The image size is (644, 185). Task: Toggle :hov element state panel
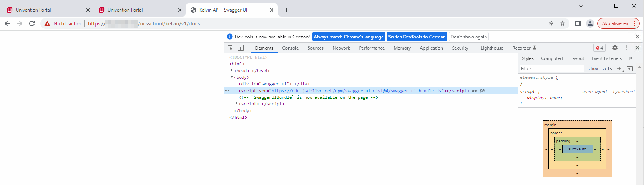coord(593,68)
